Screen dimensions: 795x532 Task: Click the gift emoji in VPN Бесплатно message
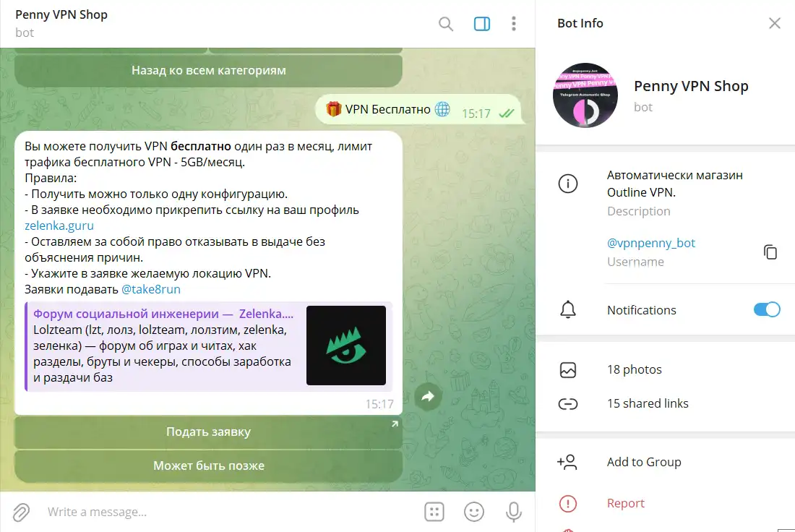pyautogui.click(x=334, y=109)
